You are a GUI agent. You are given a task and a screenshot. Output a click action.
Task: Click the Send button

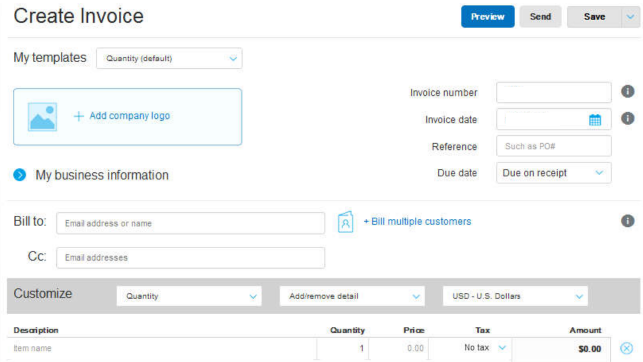click(x=540, y=17)
